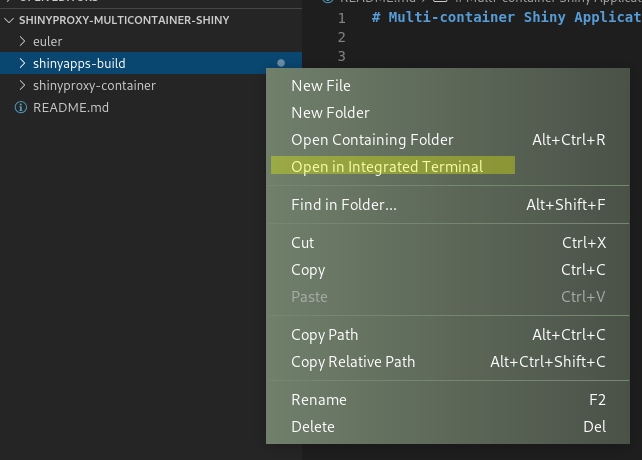Click Copy Path menu item
Viewport: 642px width, 460px height.
(x=324, y=335)
